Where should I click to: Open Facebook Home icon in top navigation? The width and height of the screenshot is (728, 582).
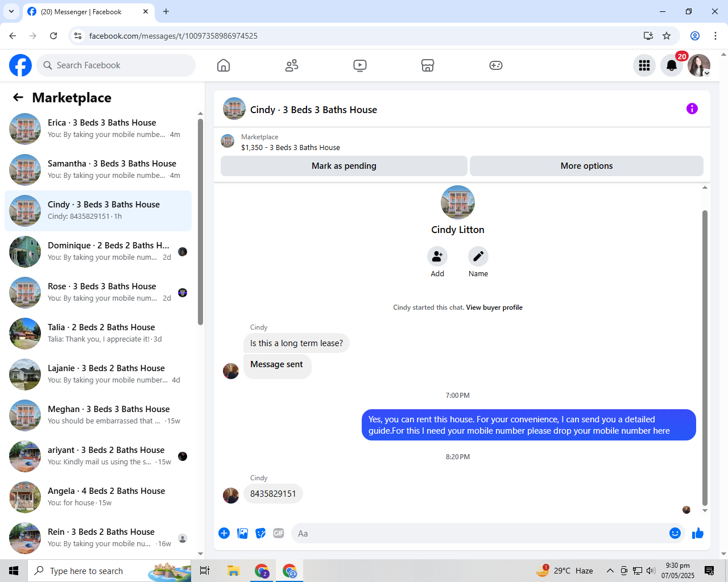[224, 65]
